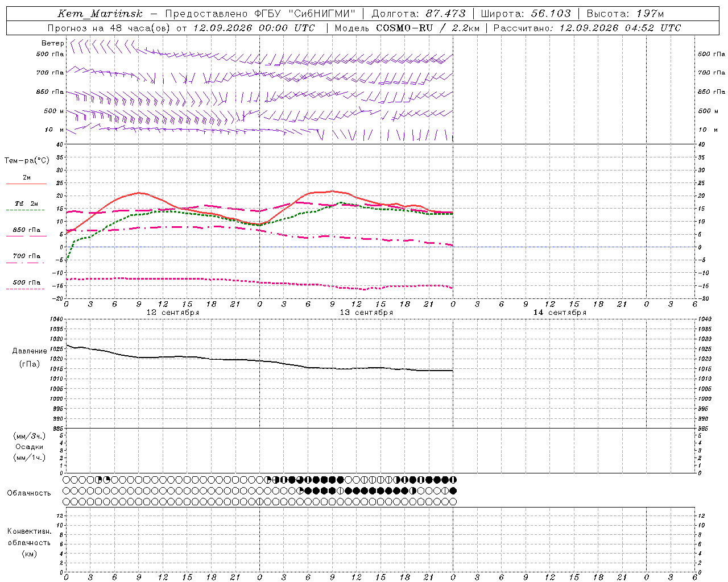Viewport: 728px width, 582px height.
Task: Select the Облачность cloudiness row label
Action: coord(29,493)
